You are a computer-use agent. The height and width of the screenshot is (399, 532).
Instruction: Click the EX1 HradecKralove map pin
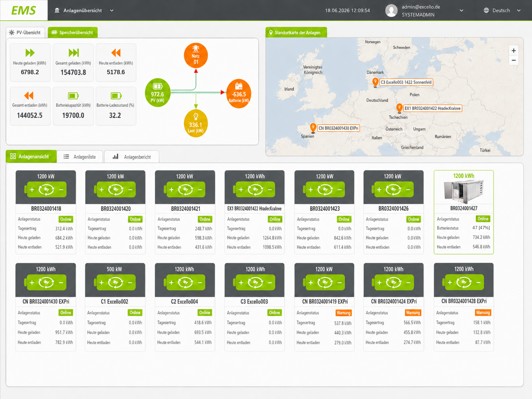[x=399, y=108]
